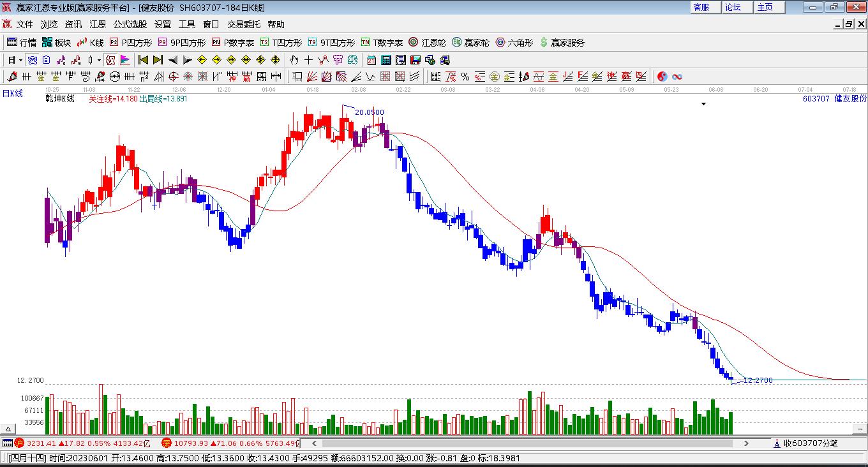The image size is (868, 467).
Task: Select the crosshair cursor tool
Action: tap(309, 60)
